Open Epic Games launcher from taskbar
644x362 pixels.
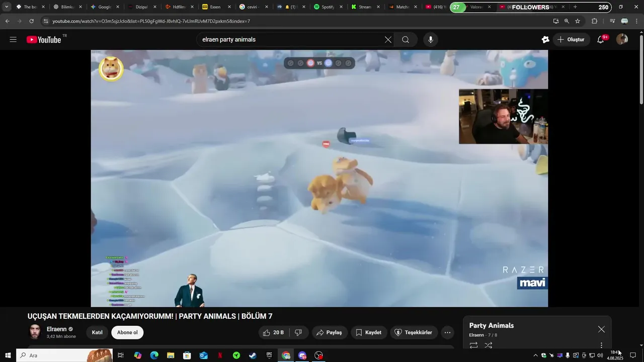[x=269, y=355]
